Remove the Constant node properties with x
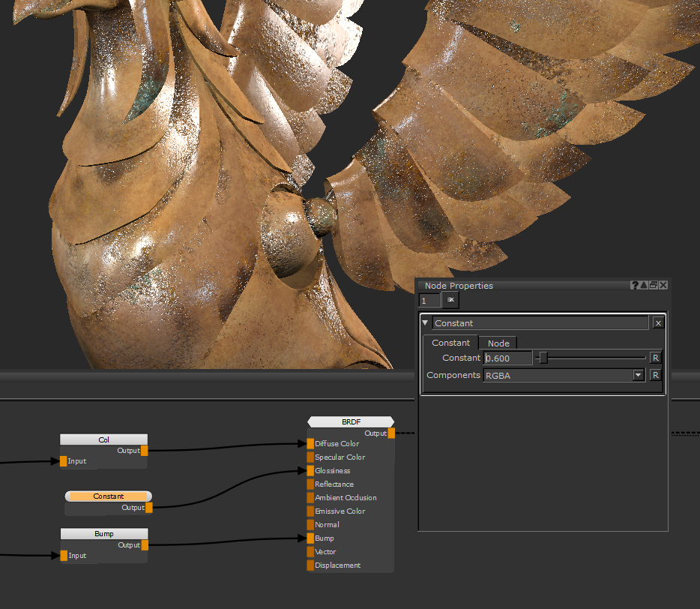Screen dimensions: 700x609 (657, 323)
